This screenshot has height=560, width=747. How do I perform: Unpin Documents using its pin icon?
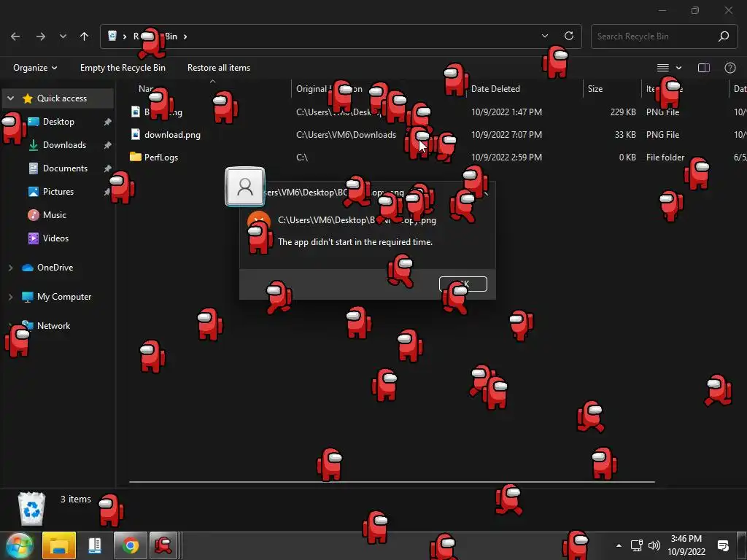(x=108, y=168)
